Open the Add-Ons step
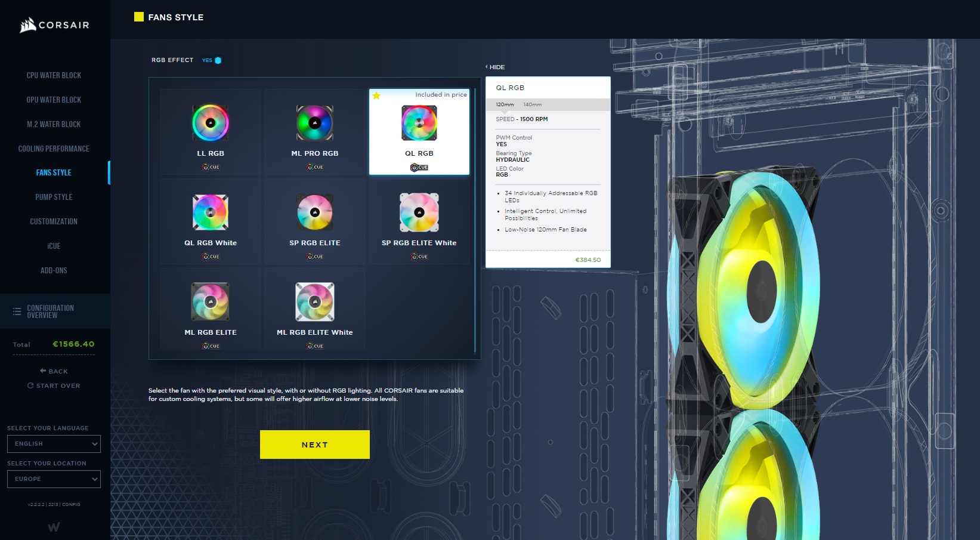The width and height of the screenshot is (980, 540). point(54,270)
